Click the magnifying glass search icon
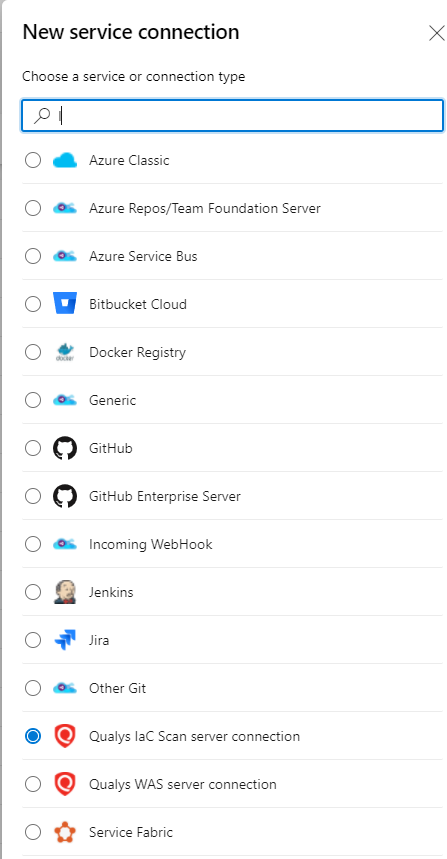Viewport: 447px width, 859px height. (x=42, y=116)
